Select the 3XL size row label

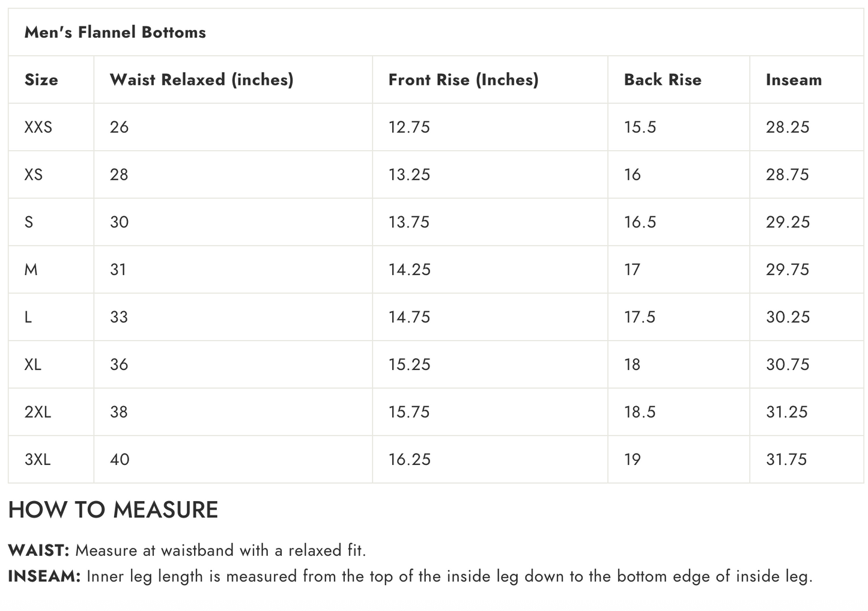coord(37,460)
